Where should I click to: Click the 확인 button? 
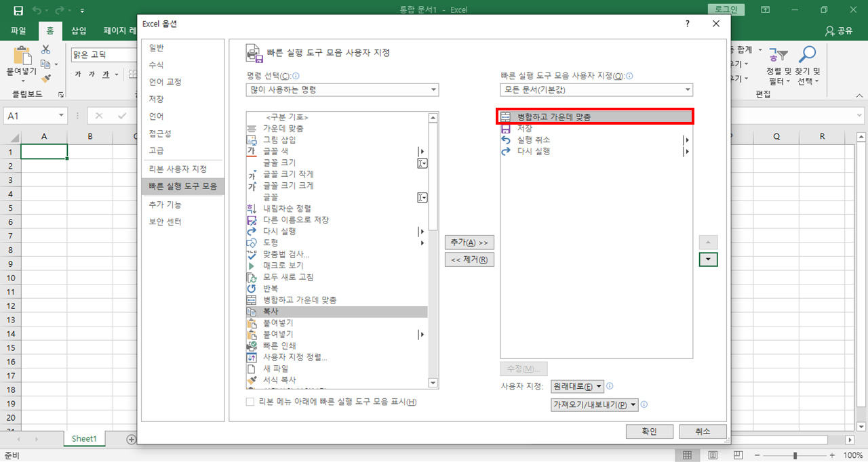pos(650,432)
